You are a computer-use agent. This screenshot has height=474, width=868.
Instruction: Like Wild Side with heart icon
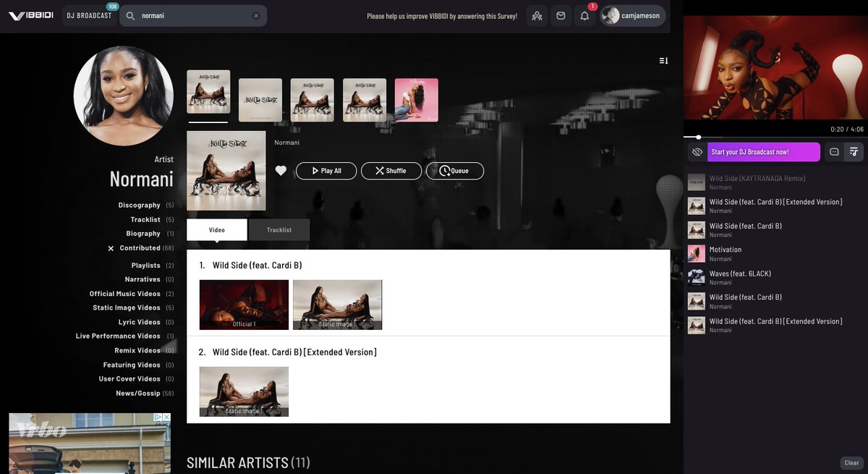pyautogui.click(x=281, y=171)
